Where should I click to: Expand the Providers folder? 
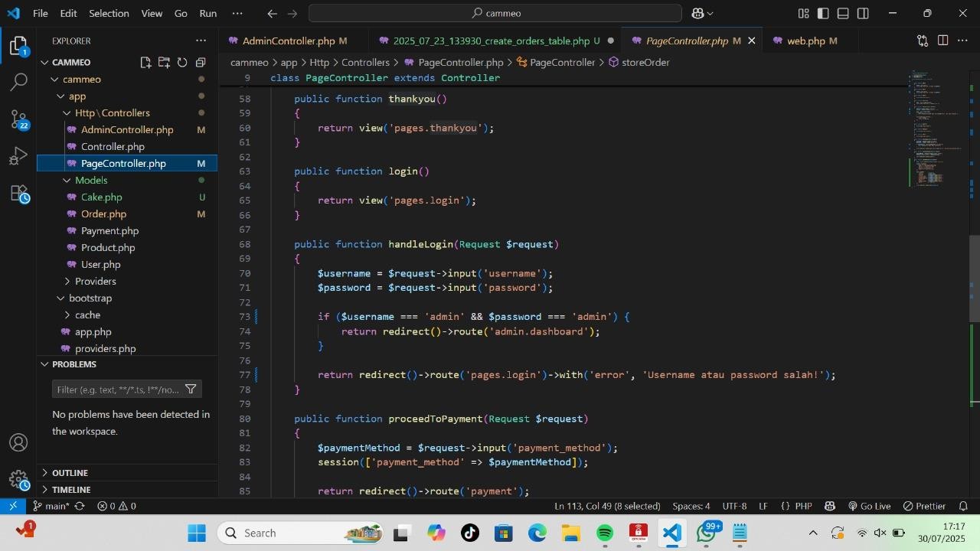[95, 281]
